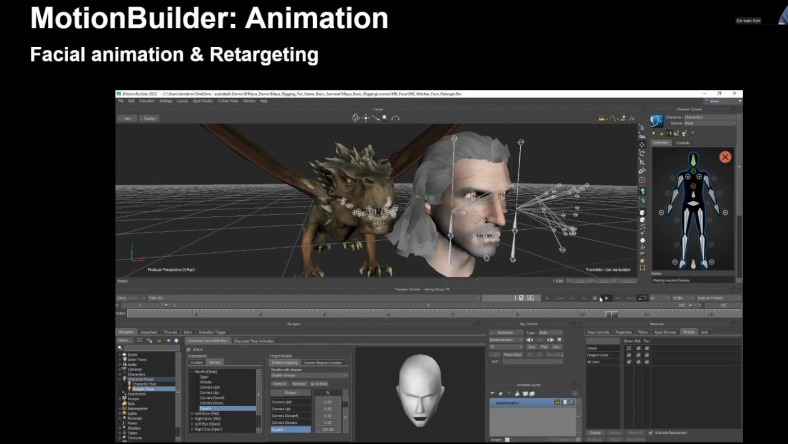Screen dimensions: 788x444
Task: Switch to the Controls tab in Character Controls
Action: pos(682,143)
